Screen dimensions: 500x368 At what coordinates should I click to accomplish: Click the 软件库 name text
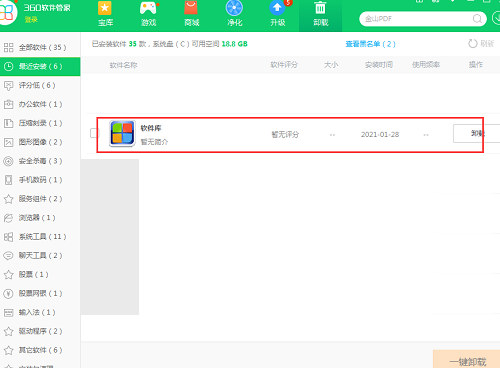pos(151,128)
